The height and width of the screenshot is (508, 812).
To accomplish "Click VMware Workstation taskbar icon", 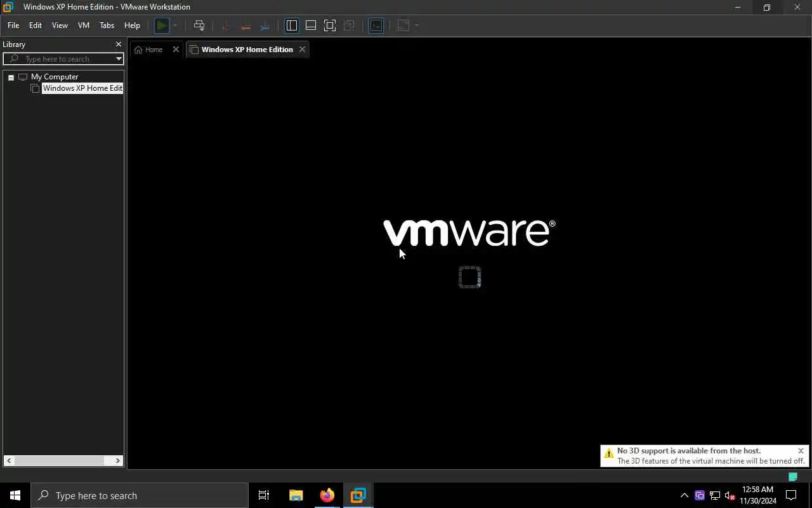I will 358,495.
